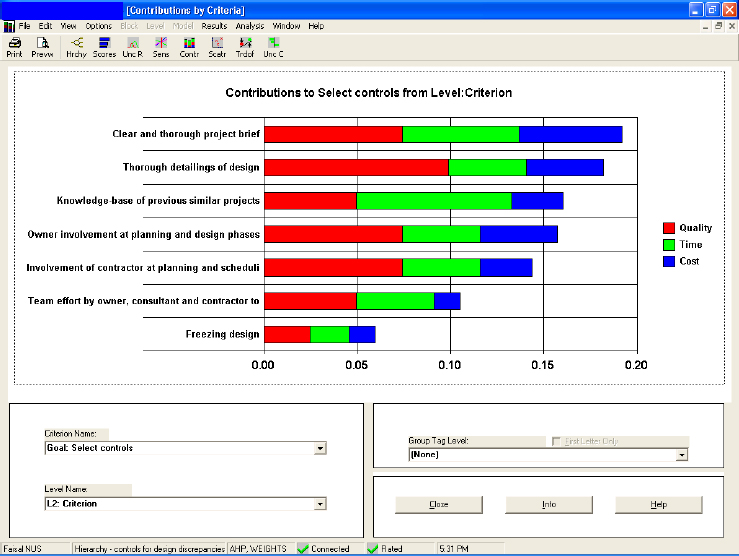
Task: Click the 'Freezing design' label
Action: [222, 334]
